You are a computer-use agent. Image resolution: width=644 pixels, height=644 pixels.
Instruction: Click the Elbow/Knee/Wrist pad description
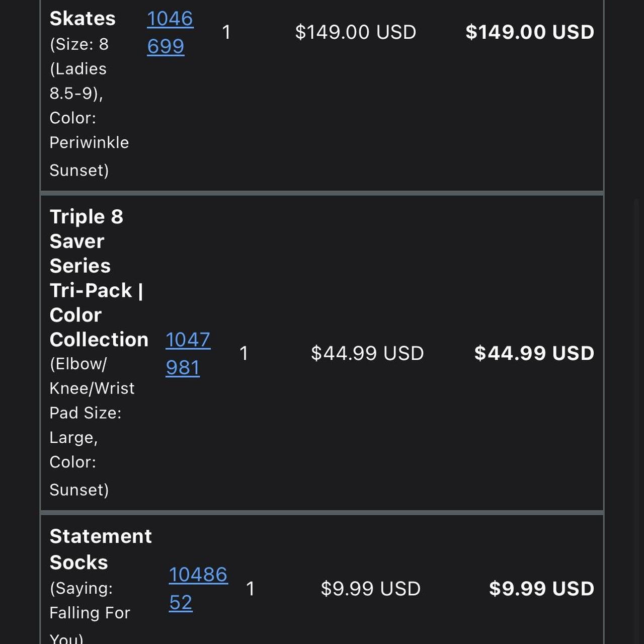coord(92,388)
